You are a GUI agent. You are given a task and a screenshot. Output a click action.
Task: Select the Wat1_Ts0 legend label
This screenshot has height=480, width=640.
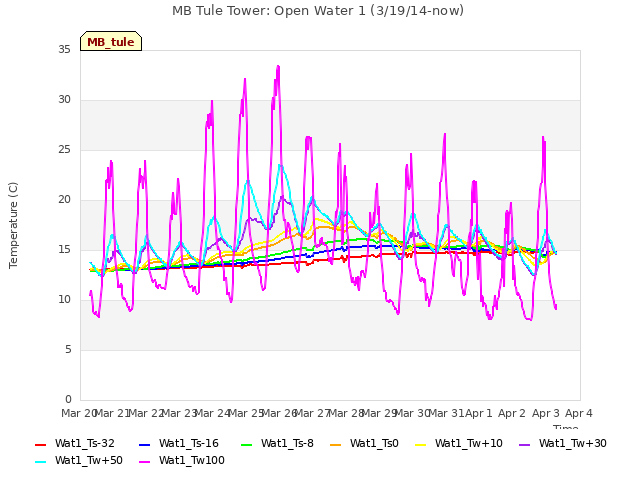pos(374,444)
